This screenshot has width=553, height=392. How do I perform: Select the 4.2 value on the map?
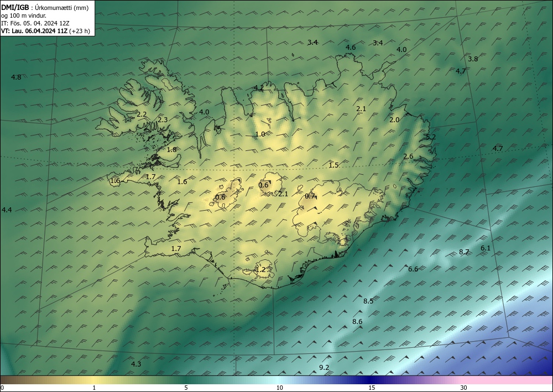coord(259,88)
